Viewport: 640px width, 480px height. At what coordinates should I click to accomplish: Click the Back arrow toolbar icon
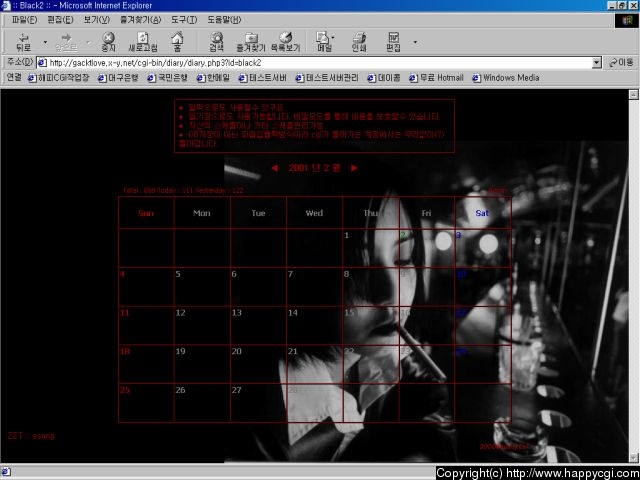pos(23,41)
